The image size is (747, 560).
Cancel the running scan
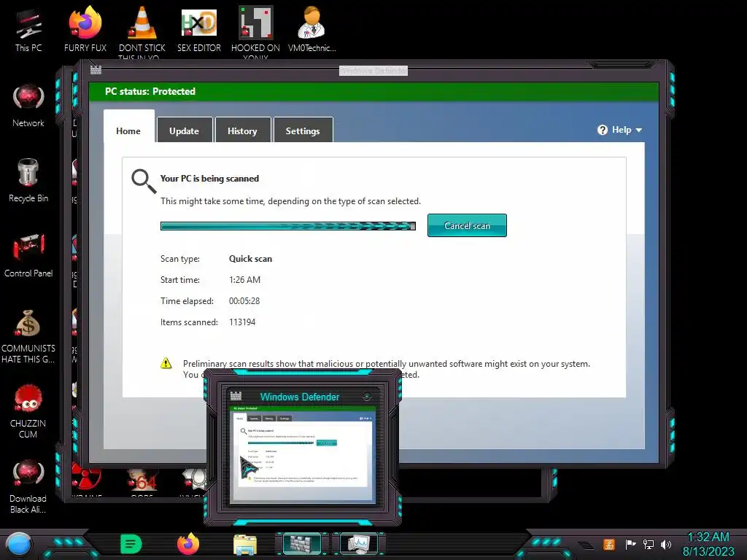click(467, 225)
